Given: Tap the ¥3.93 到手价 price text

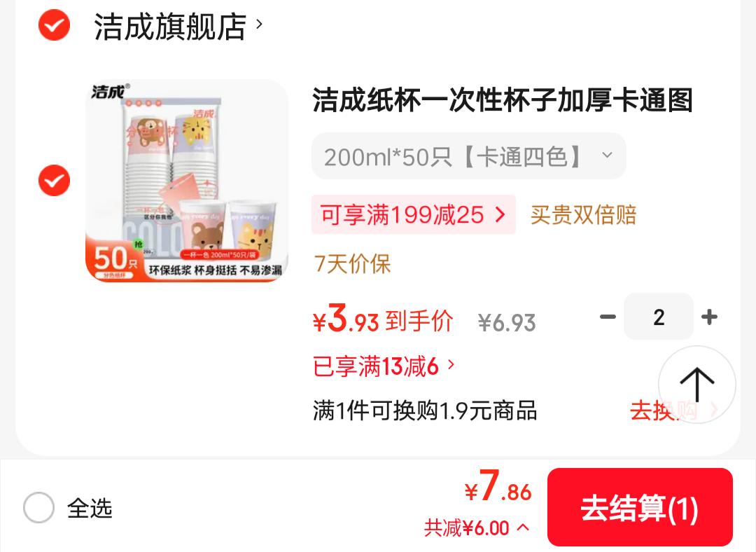Looking at the screenshot, I should click(383, 319).
